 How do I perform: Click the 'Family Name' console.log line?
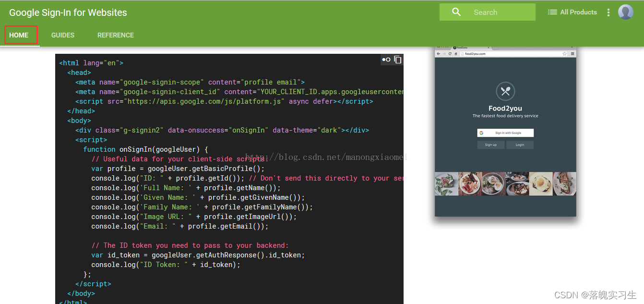[x=202, y=207]
